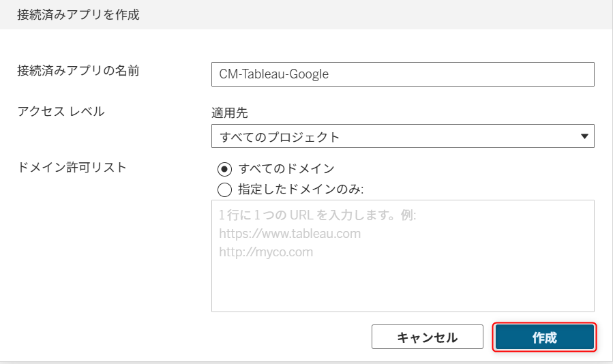Image resolution: width=613 pixels, height=364 pixels.
Task: Click the 接続済みアプリを作成 dialog title
Action: coord(78,14)
